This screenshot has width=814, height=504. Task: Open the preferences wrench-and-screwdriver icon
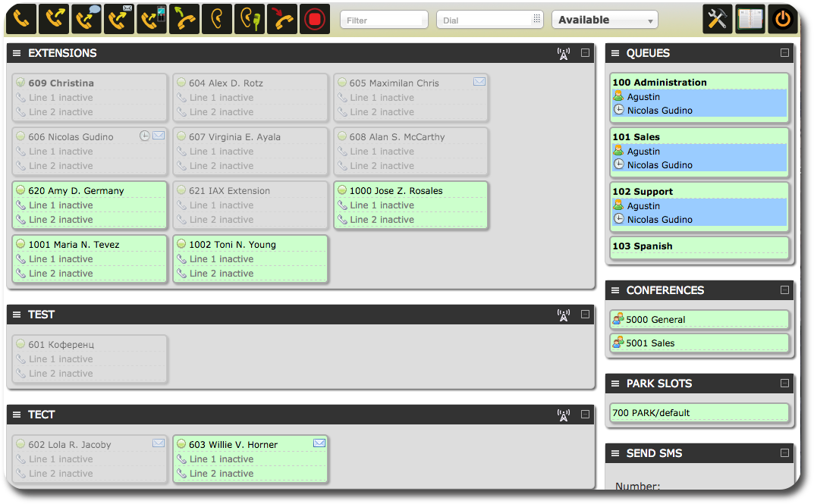(x=718, y=20)
